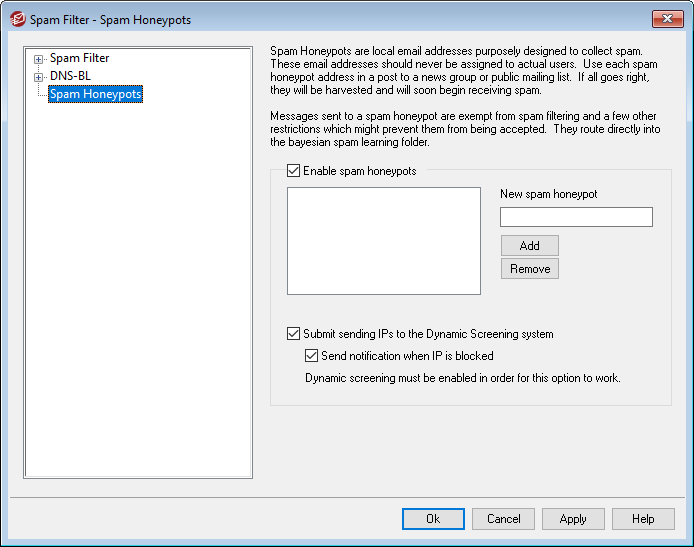Click the Cancel button
The height and width of the screenshot is (547, 694).
click(x=503, y=519)
